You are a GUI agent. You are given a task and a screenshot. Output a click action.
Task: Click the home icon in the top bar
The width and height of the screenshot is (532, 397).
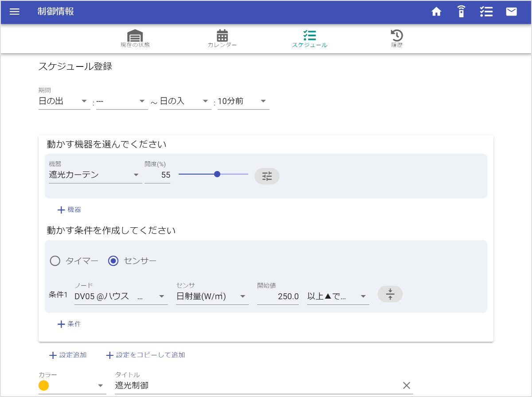(436, 12)
